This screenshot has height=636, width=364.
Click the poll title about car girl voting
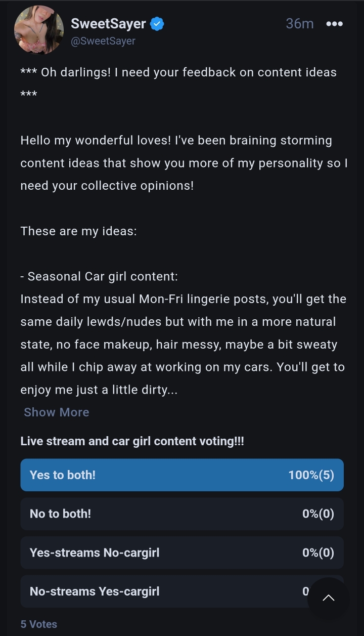[x=132, y=441]
